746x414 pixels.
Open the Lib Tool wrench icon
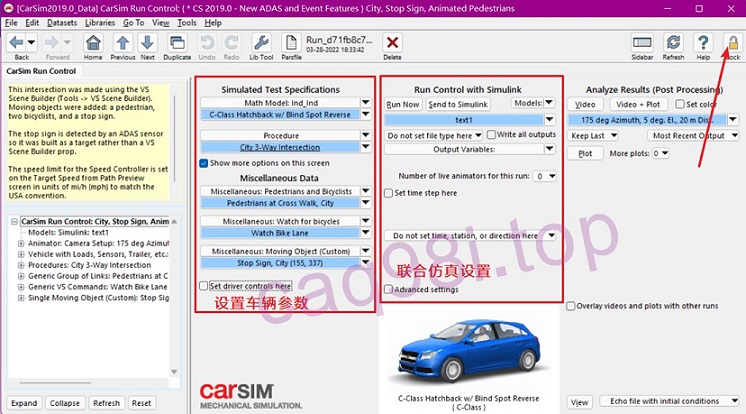(261, 43)
